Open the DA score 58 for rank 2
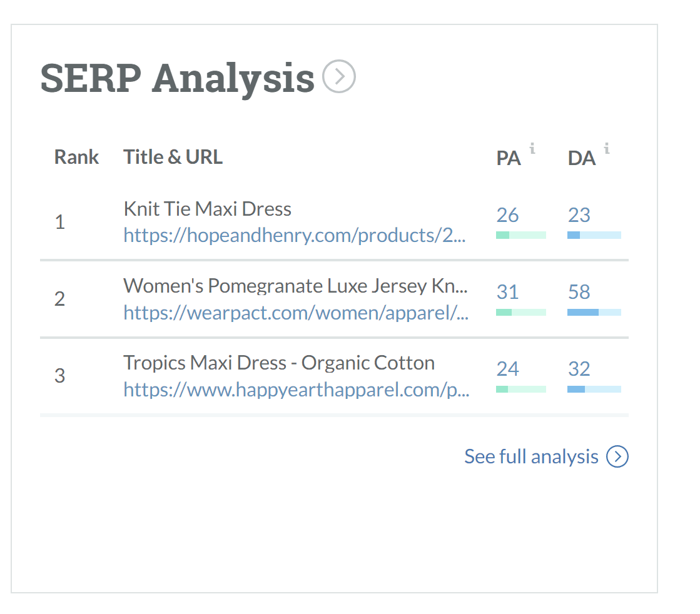This screenshot has height=614, width=700. (579, 292)
